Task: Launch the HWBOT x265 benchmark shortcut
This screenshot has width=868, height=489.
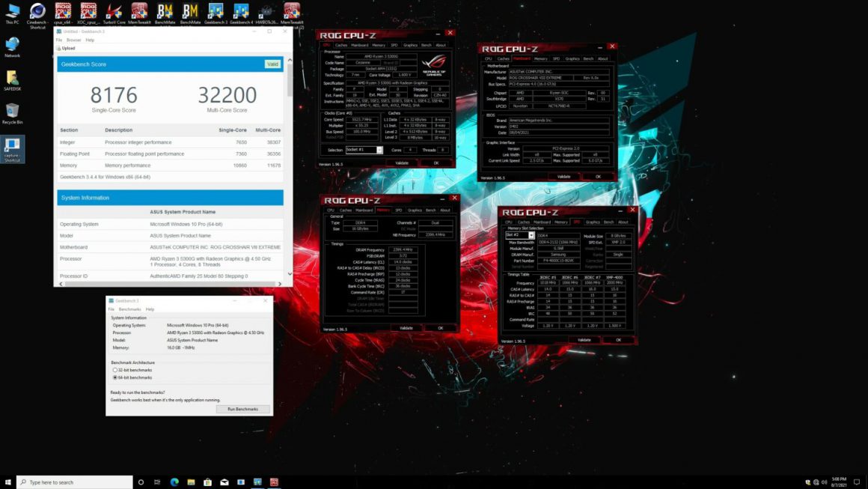Action: (266, 11)
